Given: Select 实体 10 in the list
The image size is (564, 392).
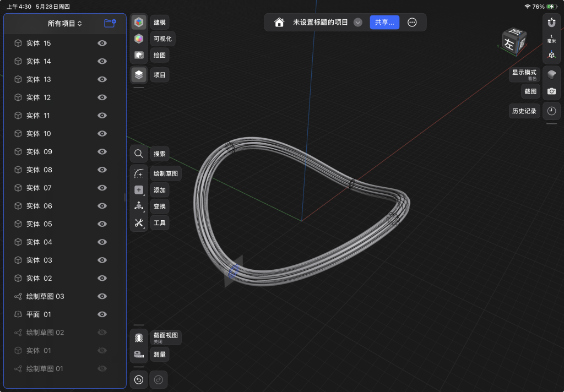Looking at the screenshot, I should (65, 134).
